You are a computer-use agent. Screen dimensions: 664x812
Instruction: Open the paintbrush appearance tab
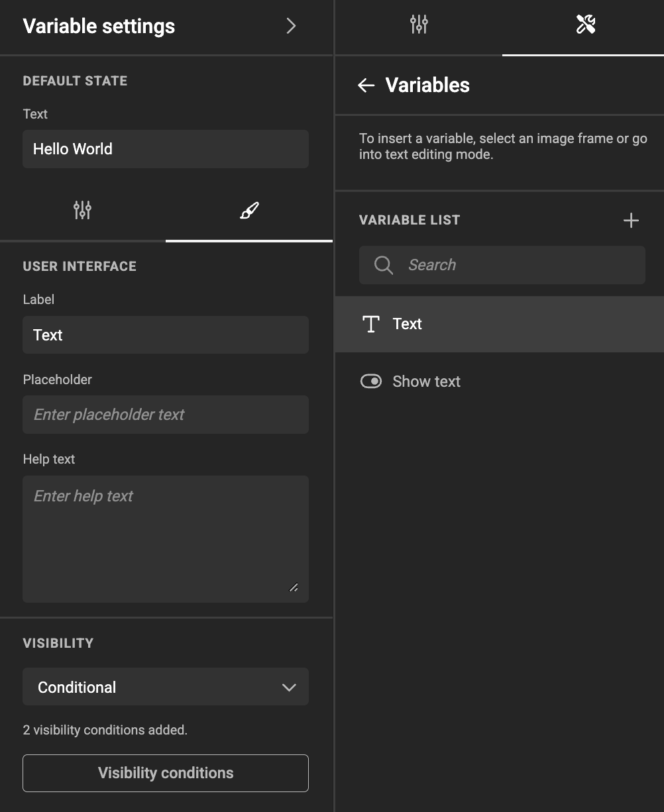click(x=249, y=211)
